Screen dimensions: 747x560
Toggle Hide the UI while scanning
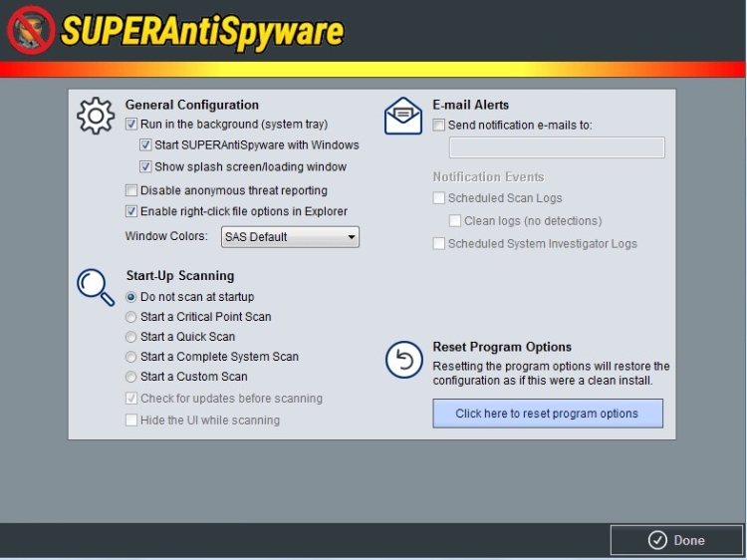(131, 420)
